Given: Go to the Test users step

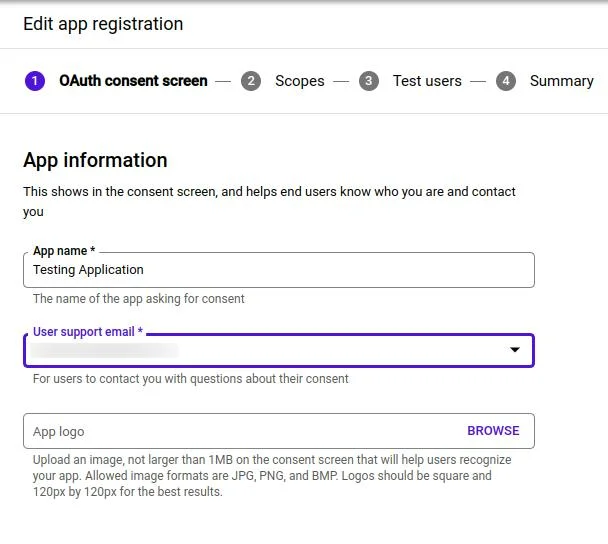Looking at the screenshot, I should click(x=427, y=81).
